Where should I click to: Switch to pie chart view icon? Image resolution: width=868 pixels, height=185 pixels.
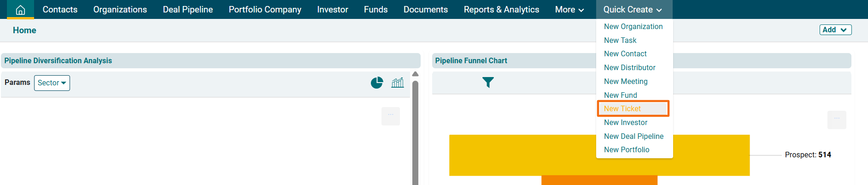377,83
